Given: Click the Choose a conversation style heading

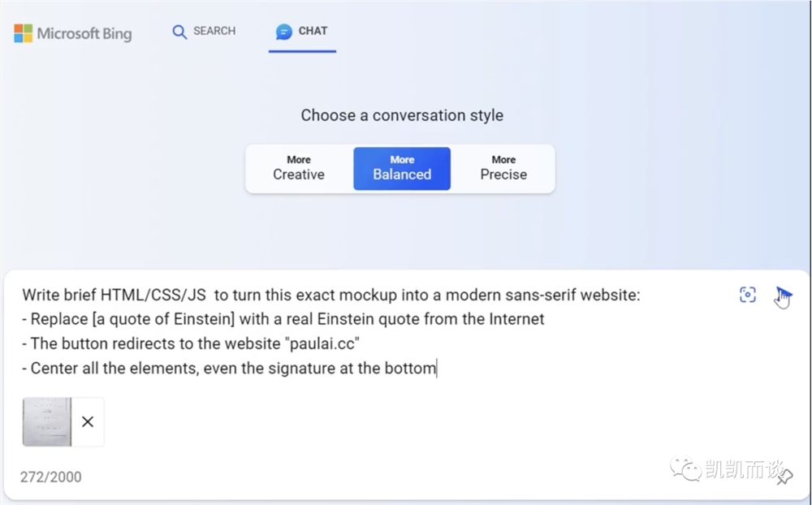Looking at the screenshot, I should tap(402, 115).
